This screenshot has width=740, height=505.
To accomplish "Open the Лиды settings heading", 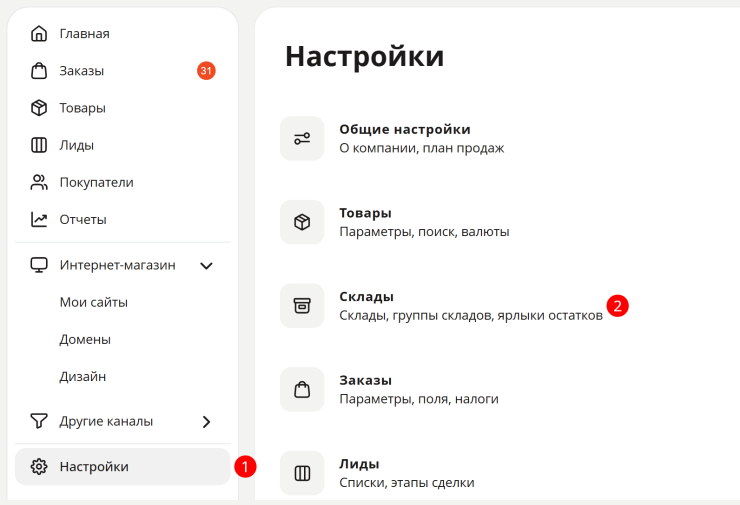I will (x=359, y=464).
